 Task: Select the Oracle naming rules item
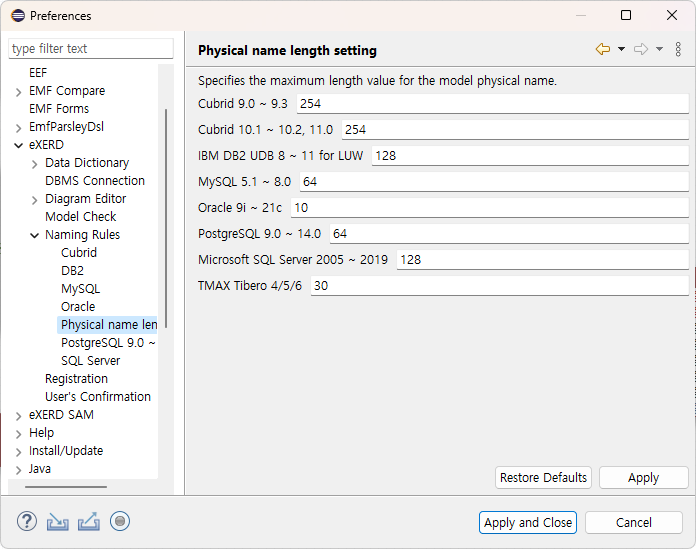click(x=78, y=307)
